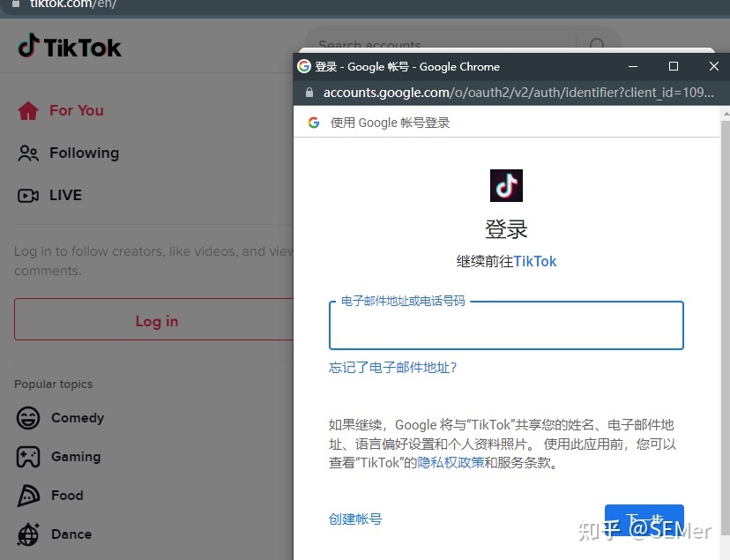This screenshot has width=730, height=560.
Task: Click the 忘记了电子邮件地址? link
Action: click(392, 367)
